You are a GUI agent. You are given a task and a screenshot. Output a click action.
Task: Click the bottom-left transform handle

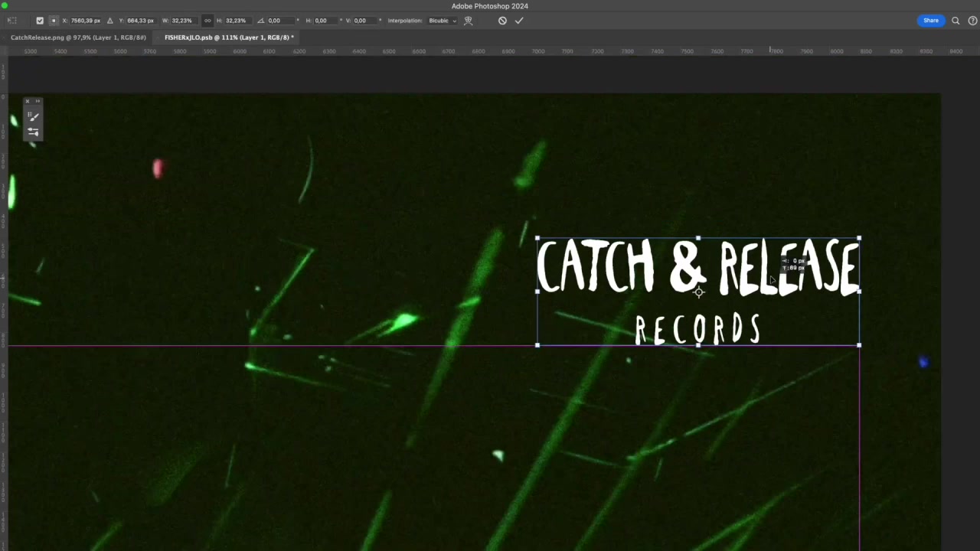537,345
